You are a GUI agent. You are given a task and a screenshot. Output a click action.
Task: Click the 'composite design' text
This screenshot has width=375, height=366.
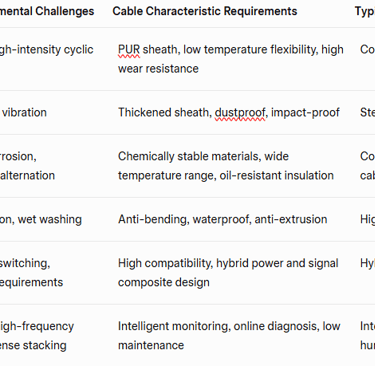click(x=164, y=282)
